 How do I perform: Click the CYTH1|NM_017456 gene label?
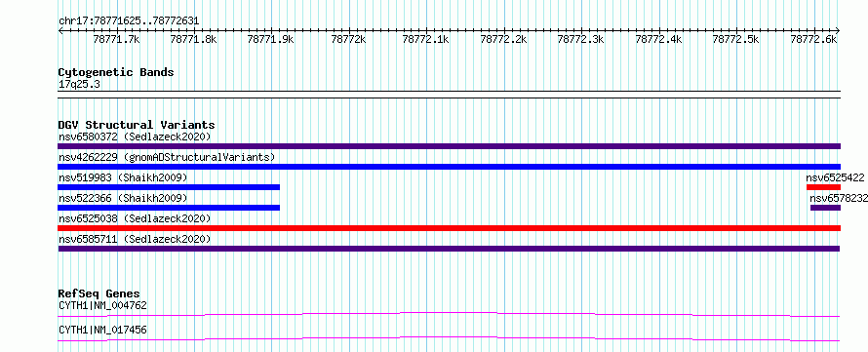[x=102, y=331]
